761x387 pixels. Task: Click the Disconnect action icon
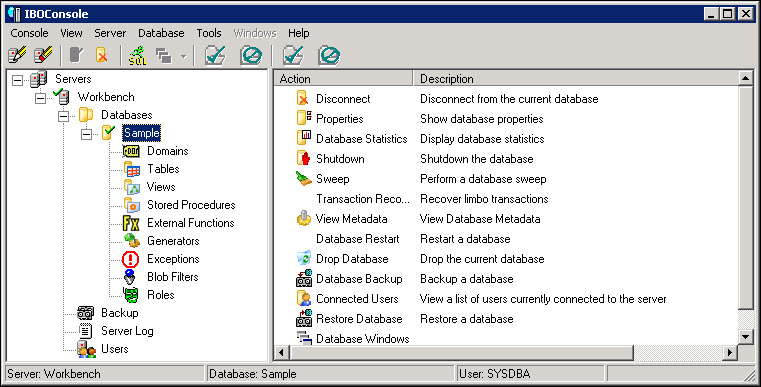click(x=303, y=98)
